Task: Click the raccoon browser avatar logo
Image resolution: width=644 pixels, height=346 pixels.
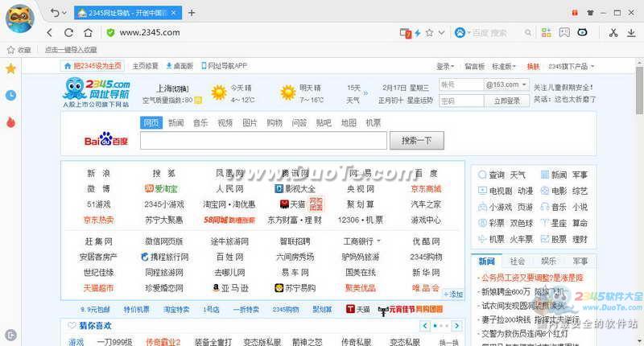Action: click(x=19, y=19)
